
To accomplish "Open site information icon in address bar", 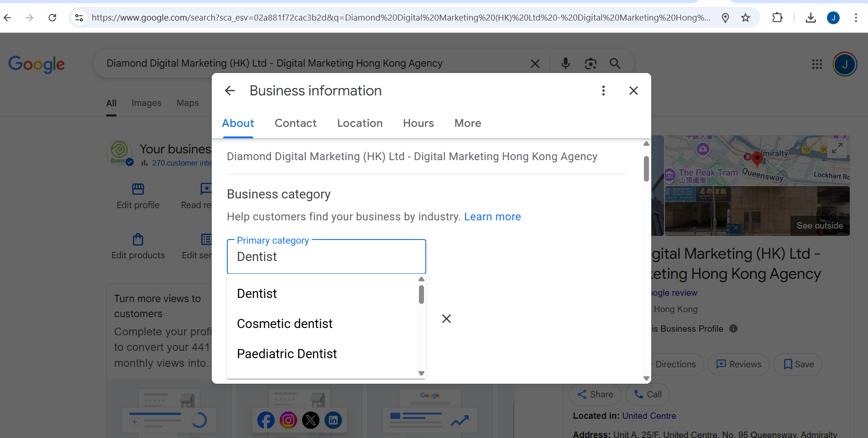I will [79, 18].
